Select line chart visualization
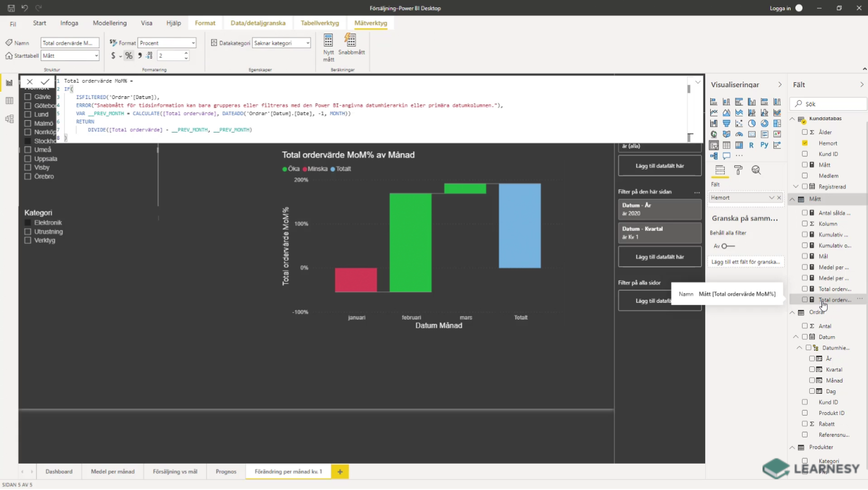 tap(714, 112)
